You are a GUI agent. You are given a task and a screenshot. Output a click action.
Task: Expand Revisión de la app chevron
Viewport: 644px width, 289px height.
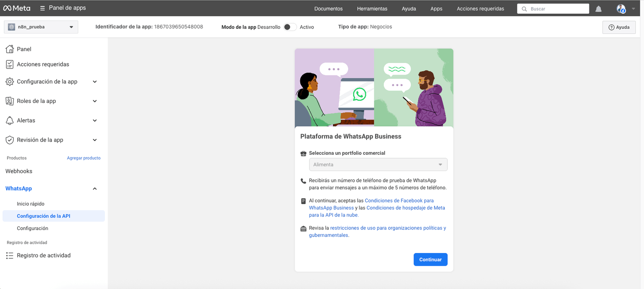point(95,140)
